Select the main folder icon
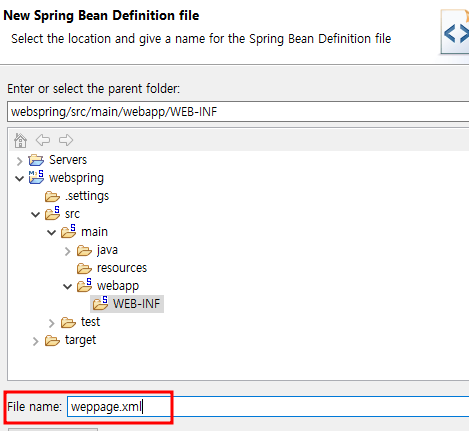This screenshot has width=469, height=431. tap(68, 231)
